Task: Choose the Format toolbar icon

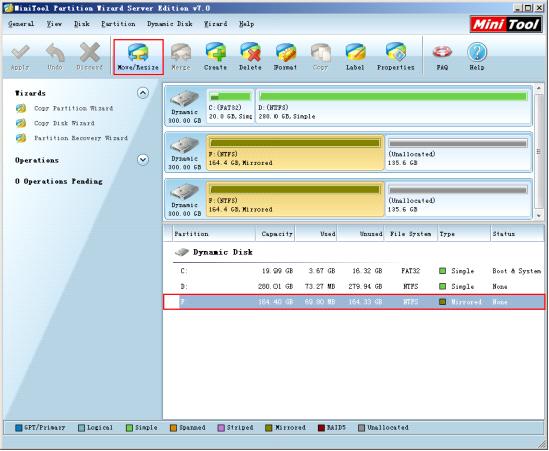Action: point(285,56)
